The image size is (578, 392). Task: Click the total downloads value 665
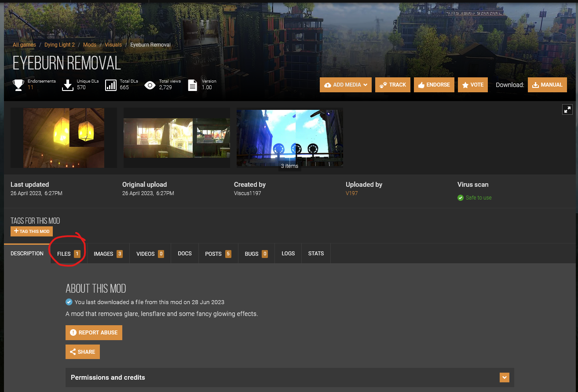point(124,87)
